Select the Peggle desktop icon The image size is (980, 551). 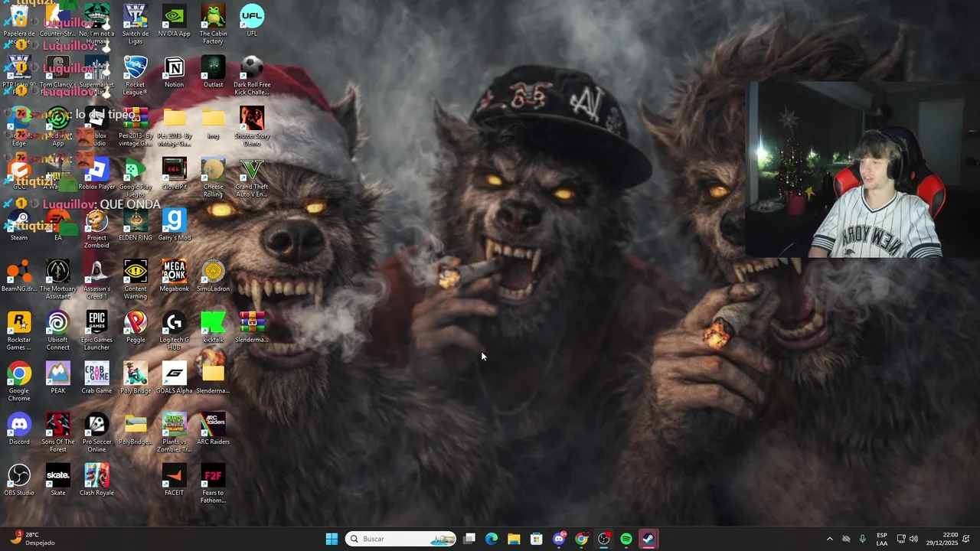[x=136, y=328]
